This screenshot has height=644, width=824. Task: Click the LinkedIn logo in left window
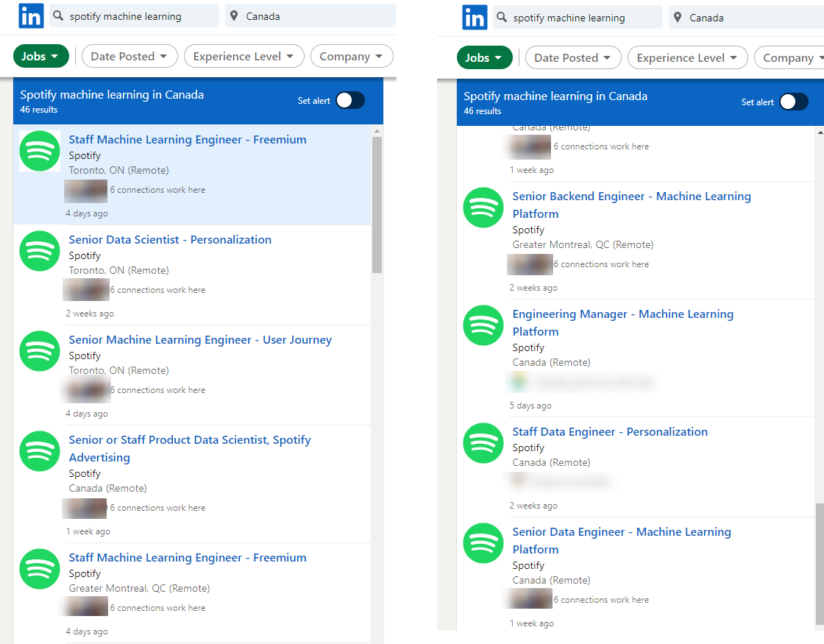[31, 15]
